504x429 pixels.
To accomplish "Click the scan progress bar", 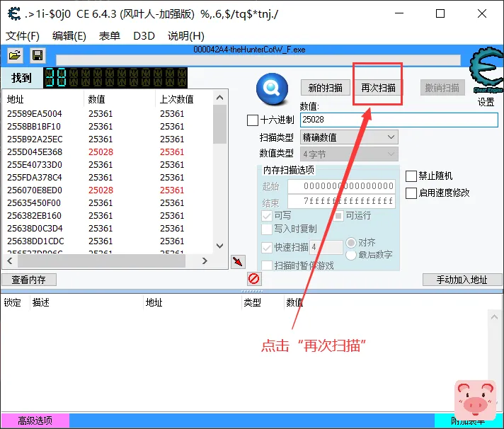I will tap(258, 59).
